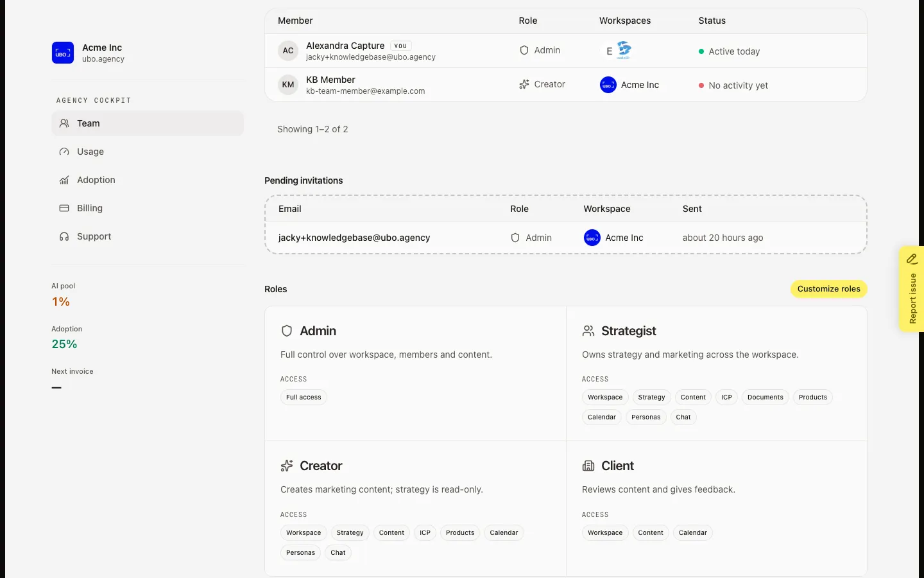The image size is (924, 578).
Task: Click the Alexandra Capture member name
Action: pyautogui.click(x=345, y=46)
